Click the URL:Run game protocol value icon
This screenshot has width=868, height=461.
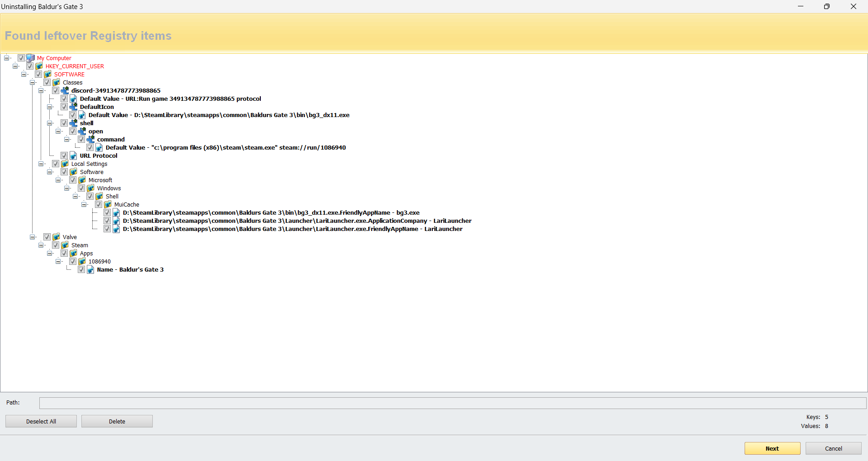[73, 99]
